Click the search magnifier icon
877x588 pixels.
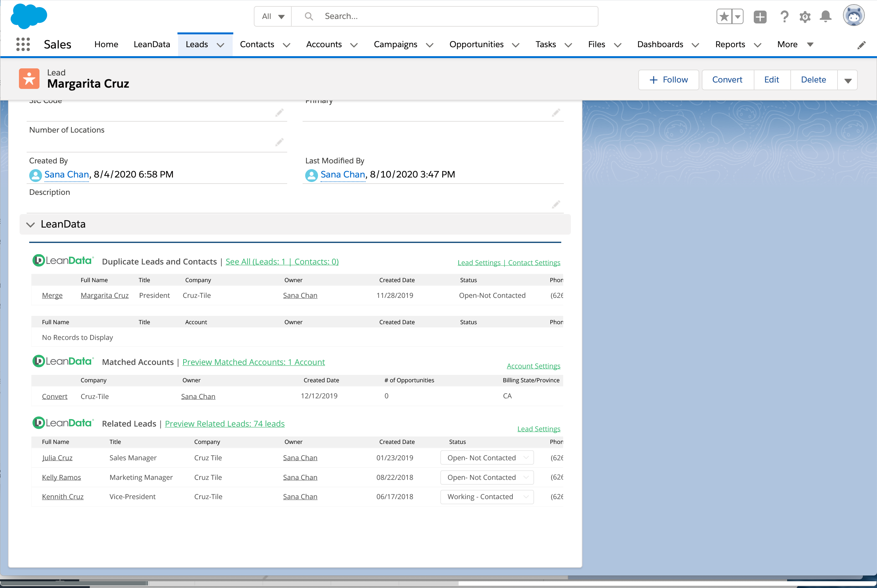308,16
